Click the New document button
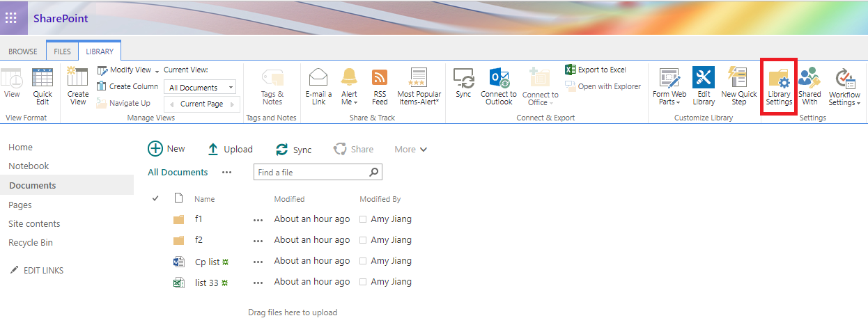 pyautogui.click(x=166, y=149)
